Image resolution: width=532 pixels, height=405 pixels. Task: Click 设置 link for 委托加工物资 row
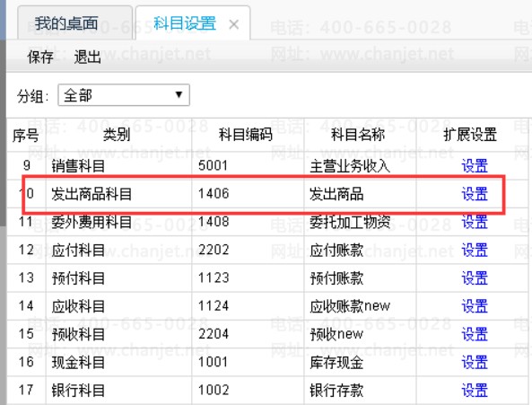pos(475,222)
